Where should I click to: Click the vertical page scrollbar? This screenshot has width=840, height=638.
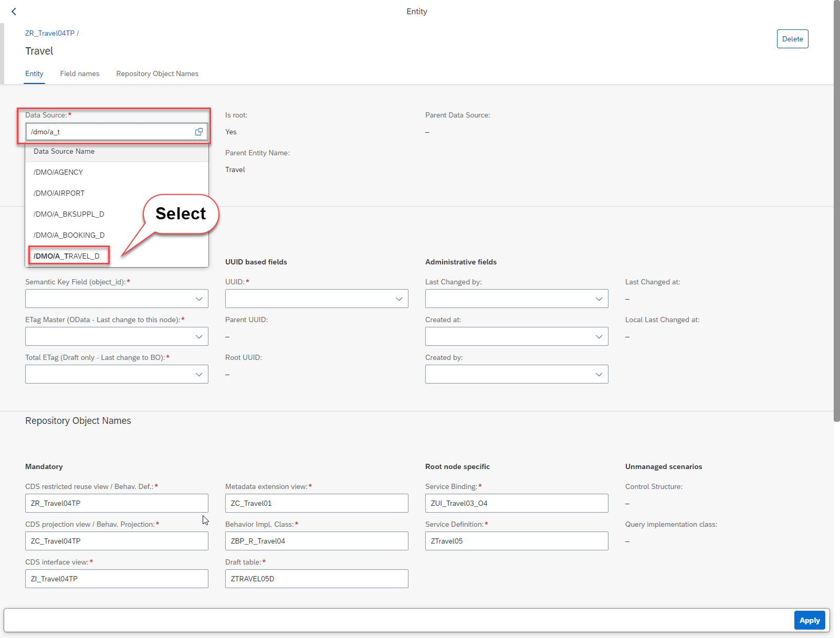tap(836, 210)
